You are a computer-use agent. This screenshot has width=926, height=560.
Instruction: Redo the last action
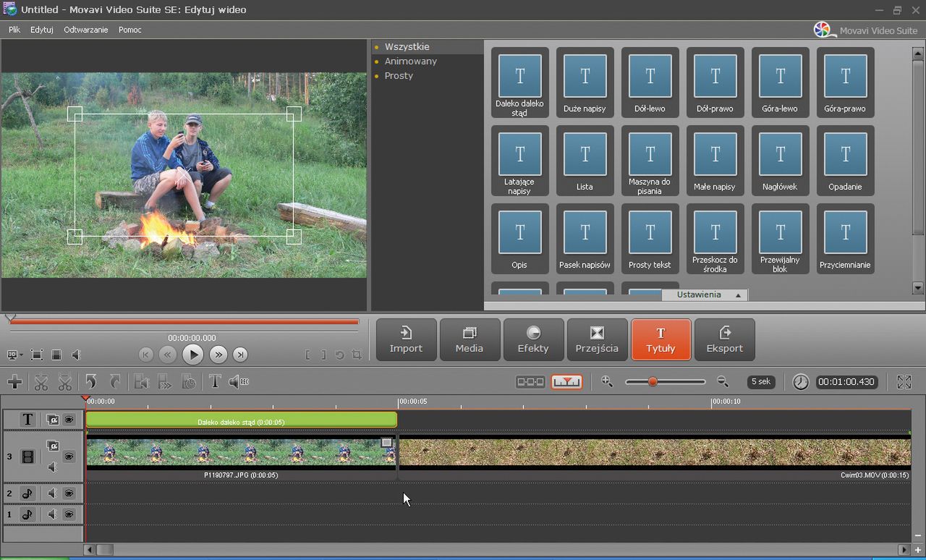115,382
